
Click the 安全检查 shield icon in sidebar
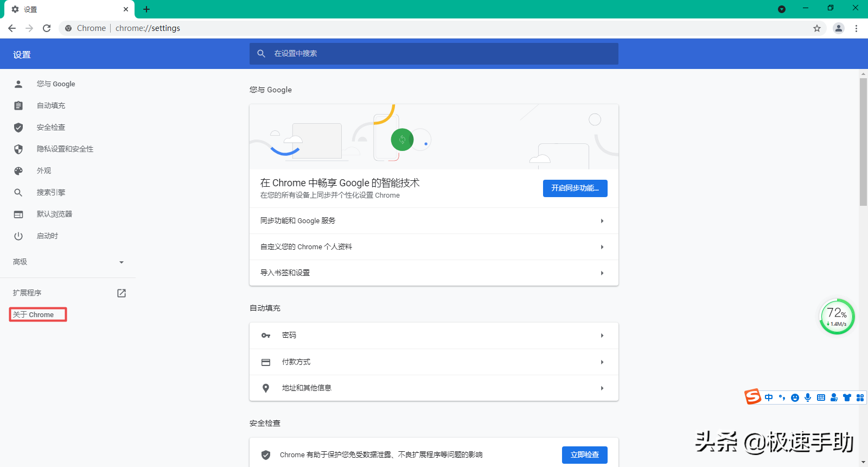pyautogui.click(x=18, y=128)
